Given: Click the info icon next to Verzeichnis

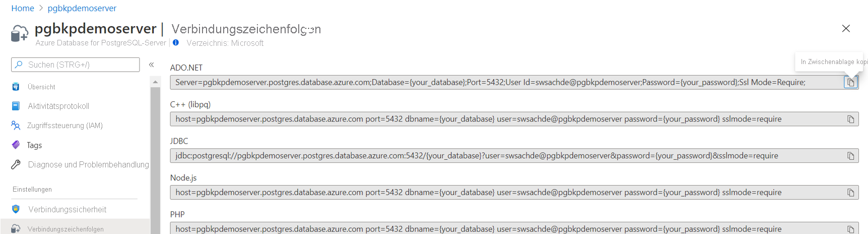Looking at the screenshot, I should [x=176, y=42].
